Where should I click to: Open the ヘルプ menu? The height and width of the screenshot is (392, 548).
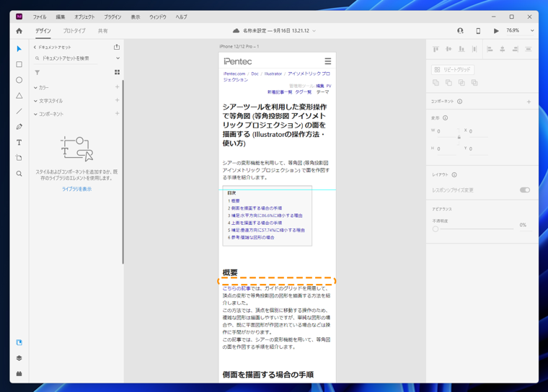181,17
